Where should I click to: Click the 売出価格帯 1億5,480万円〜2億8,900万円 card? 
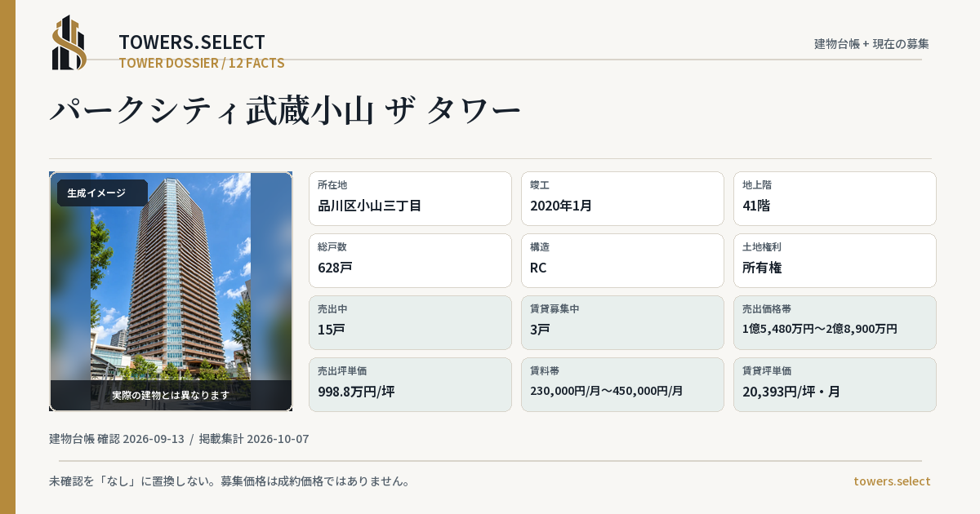pos(835,322)
